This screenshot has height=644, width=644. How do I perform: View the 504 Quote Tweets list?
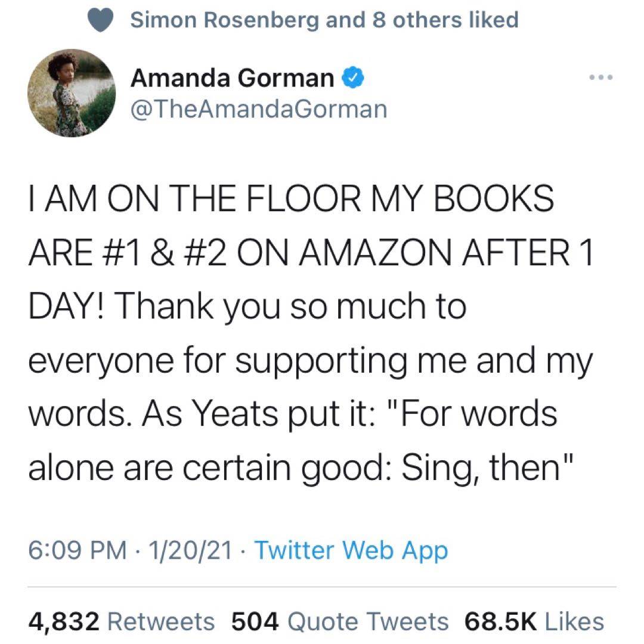pyautogui.click(x=339, y=621)
